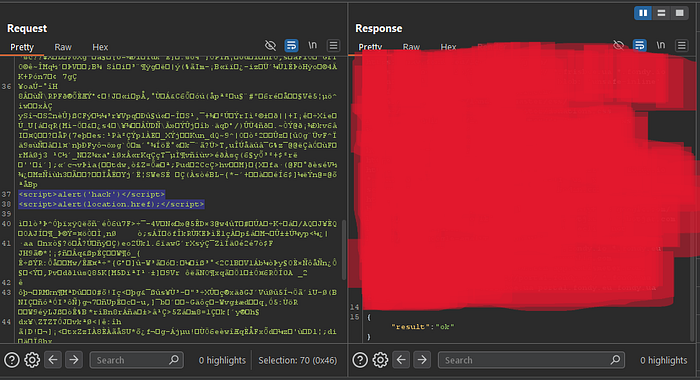700x380 pixels.
Task: Toggle \n newline display in Response panel
Action: (x=661, y=45)
